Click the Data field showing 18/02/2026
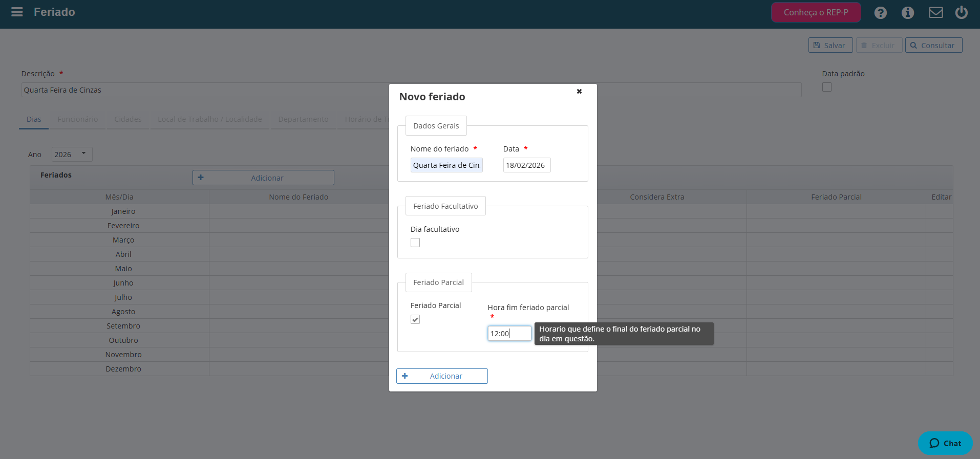 [526, 165]
